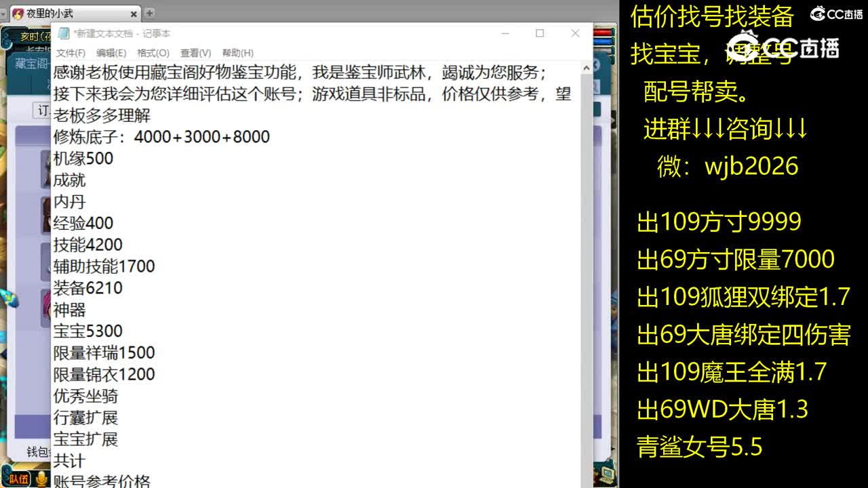The width and height of the screenshot is (868, 488).
Task: Open the 编辑(E) menu in Notepad
Action: 111,53
